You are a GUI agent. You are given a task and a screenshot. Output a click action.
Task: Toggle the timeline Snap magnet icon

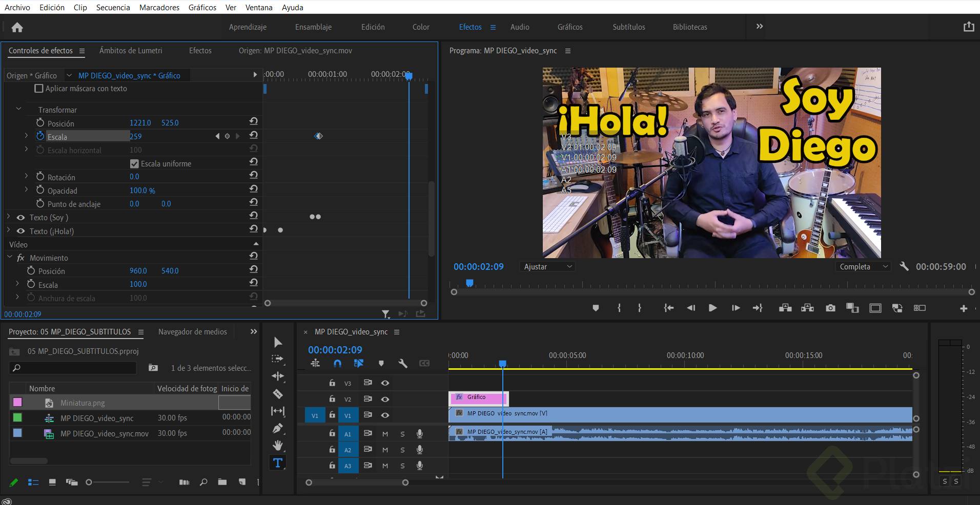tap(337, 363)
